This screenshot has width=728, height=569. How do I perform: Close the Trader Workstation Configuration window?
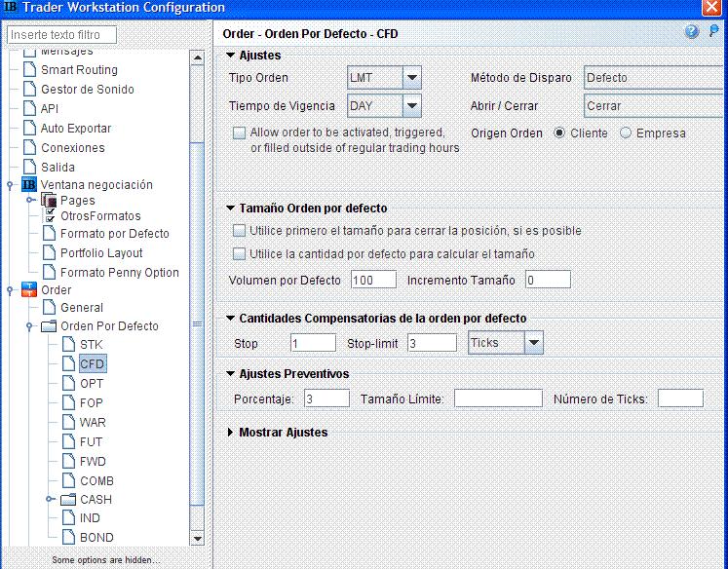(x=711, y=8)
